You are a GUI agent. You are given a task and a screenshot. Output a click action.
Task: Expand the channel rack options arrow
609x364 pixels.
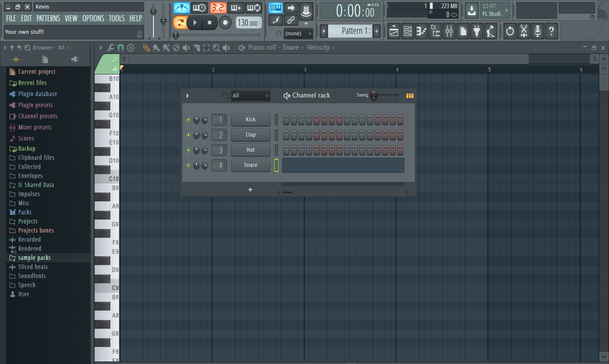187,96
